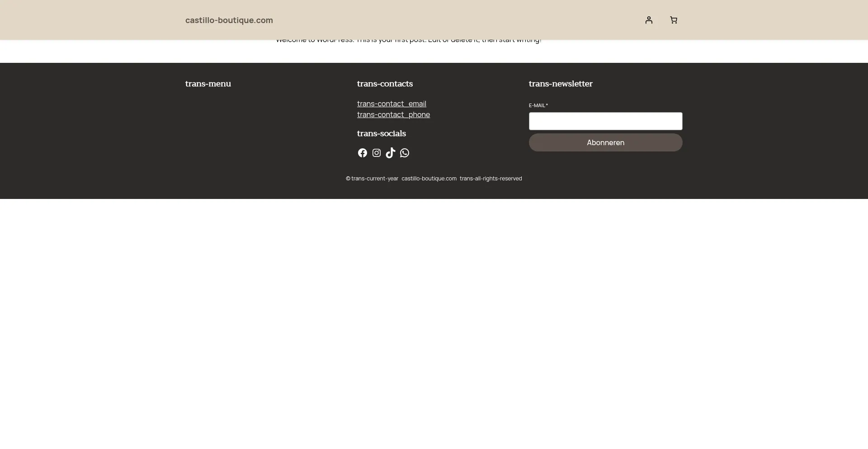This screenshot has width=868, height=449.
Task: Select the trans-socials heading
Action: [382, 133]
